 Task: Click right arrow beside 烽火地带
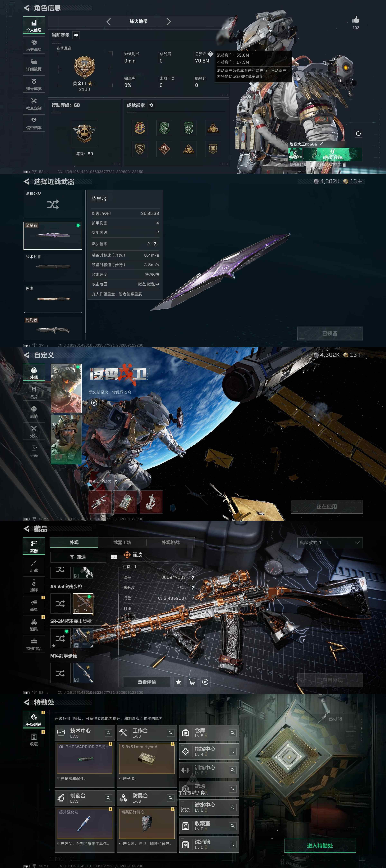click(x=168, y=22)
